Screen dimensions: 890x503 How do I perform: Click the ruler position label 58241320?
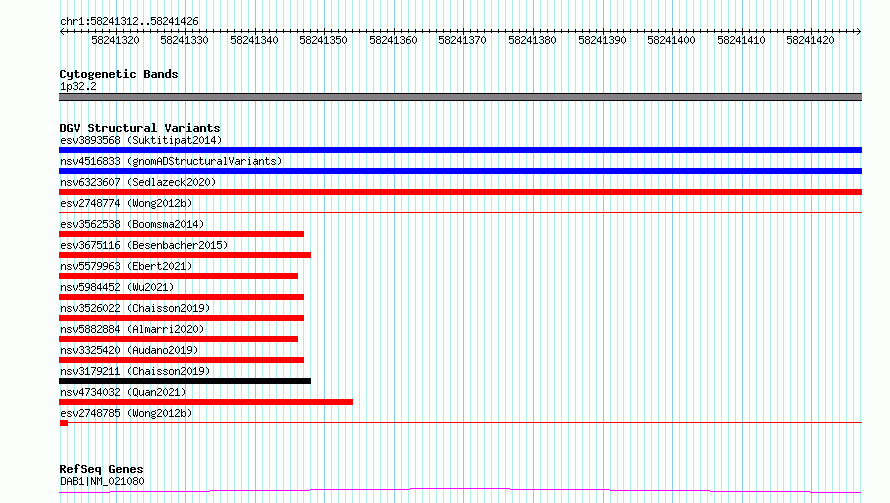(115, 40)
